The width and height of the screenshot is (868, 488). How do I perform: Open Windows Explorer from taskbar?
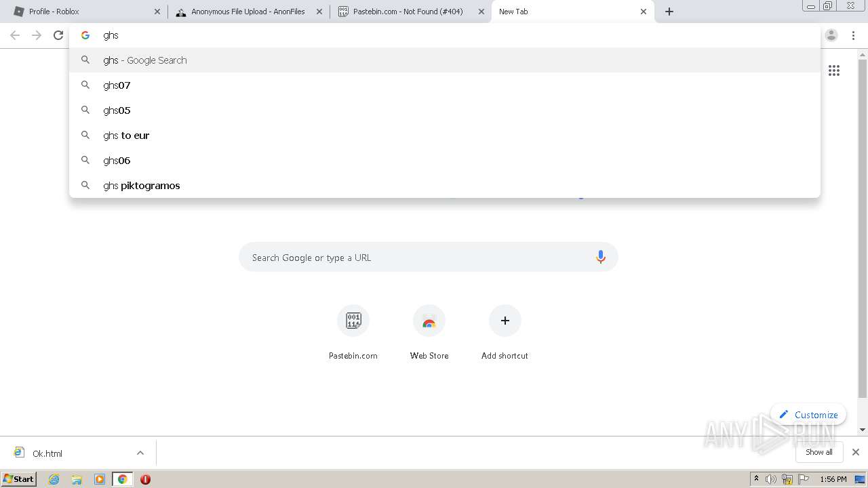77,479
